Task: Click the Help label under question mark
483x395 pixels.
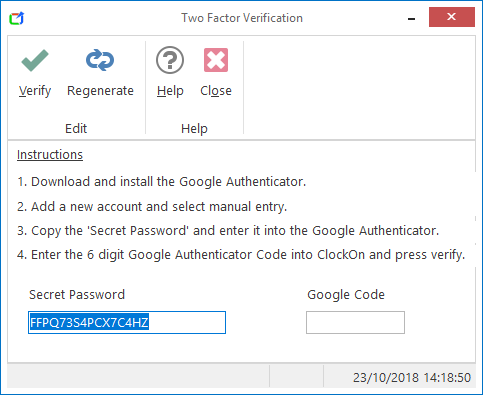Action: point(170,91)
